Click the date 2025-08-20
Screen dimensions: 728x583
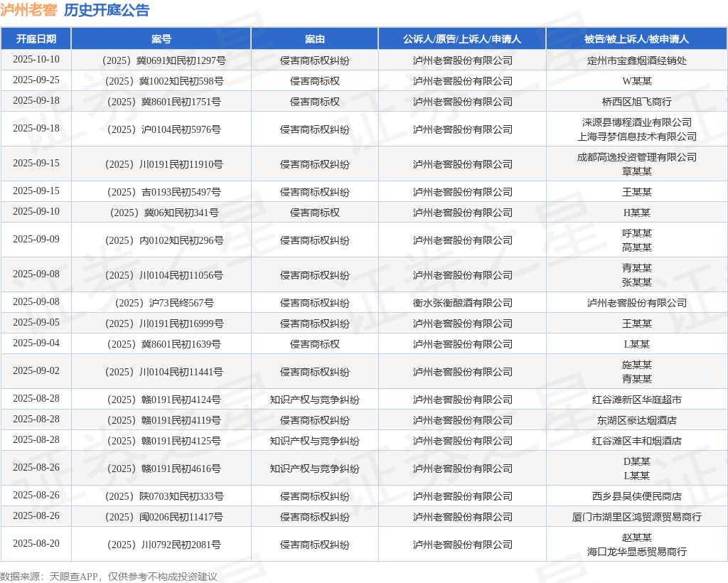36,543
